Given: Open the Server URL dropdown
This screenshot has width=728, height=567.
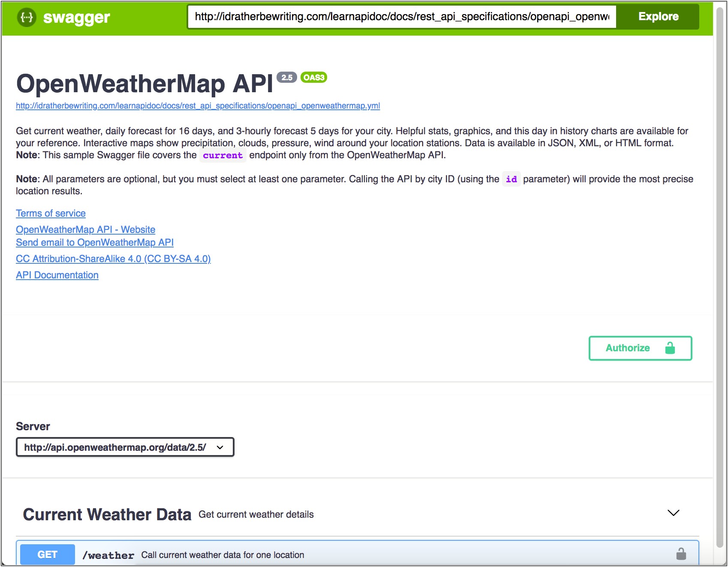Looking at the screenshot, I should [x=125, y=447].
